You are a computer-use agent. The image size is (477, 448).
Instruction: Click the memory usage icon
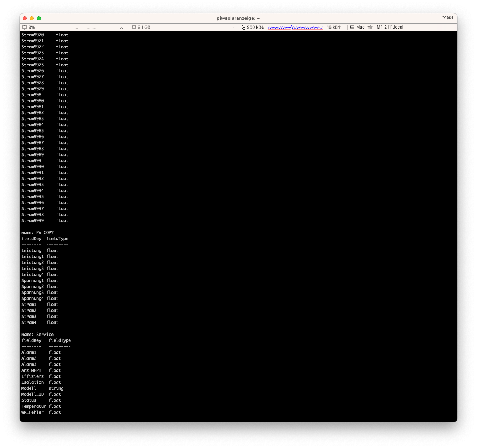tap(134, 27)
